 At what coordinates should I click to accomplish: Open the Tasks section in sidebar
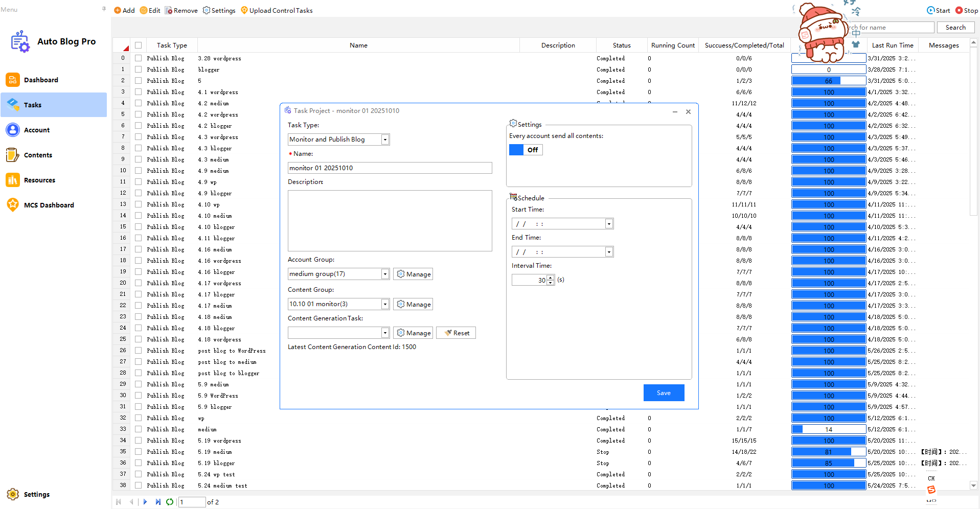(x=54, y=105)
